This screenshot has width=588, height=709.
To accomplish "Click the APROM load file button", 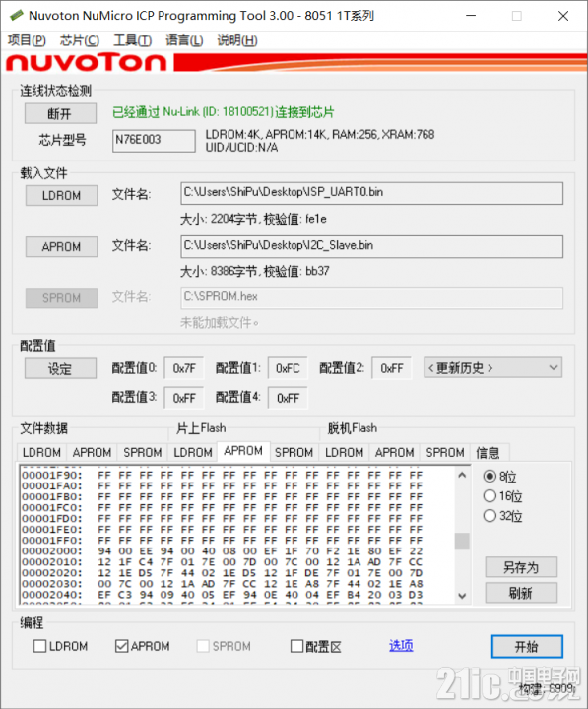I will (61, 247).
